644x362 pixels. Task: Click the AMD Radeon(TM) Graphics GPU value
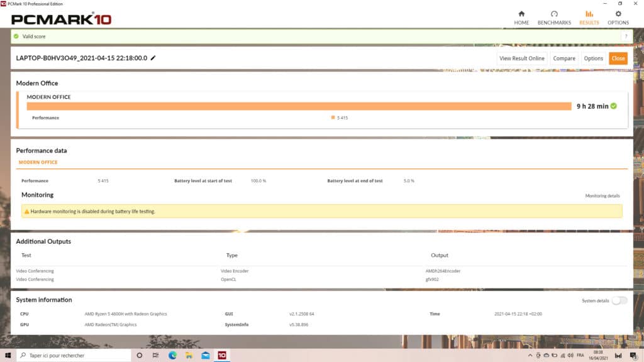[x=111, y=324]
